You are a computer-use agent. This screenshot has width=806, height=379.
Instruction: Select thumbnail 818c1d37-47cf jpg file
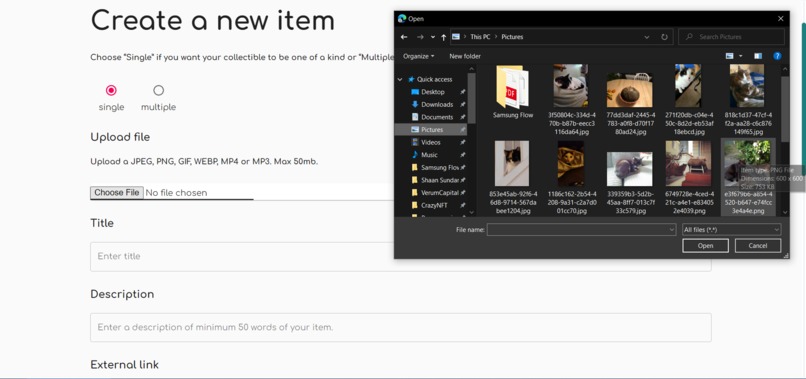tap(747, 86)
